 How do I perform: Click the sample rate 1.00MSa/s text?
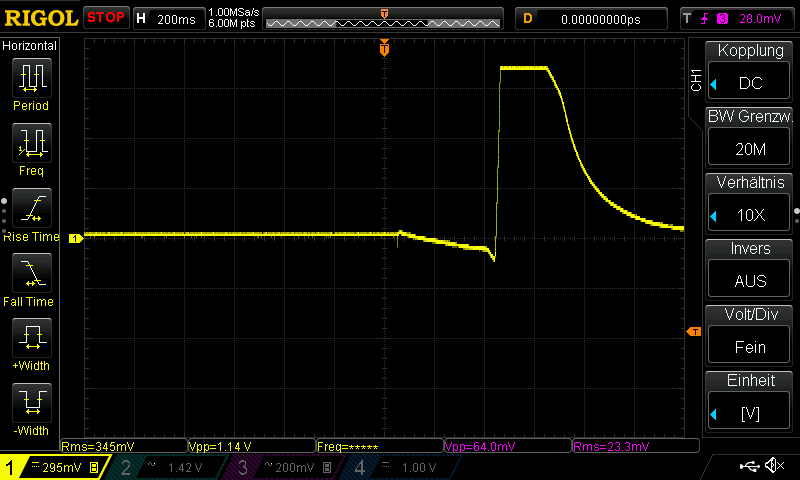click(x=234, y=12)
